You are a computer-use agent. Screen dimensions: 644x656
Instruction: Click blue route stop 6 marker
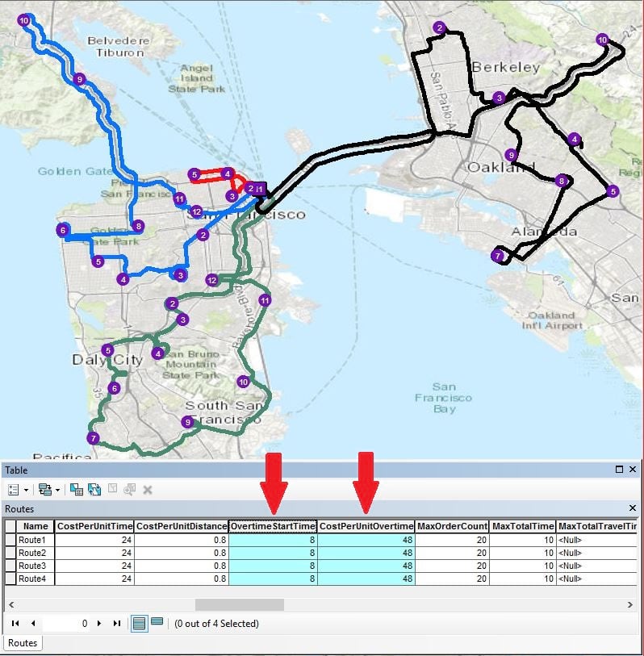click(63, 230)
